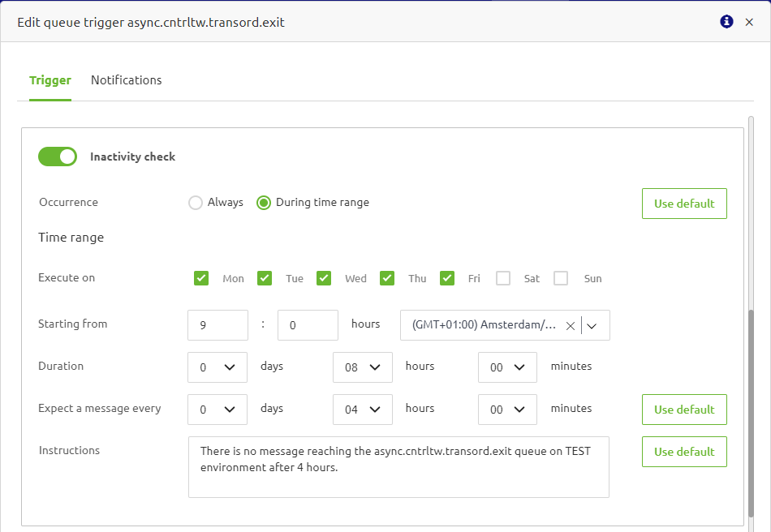
Task: Open the Duration days dropdown
Action: (x=217, y=367)
